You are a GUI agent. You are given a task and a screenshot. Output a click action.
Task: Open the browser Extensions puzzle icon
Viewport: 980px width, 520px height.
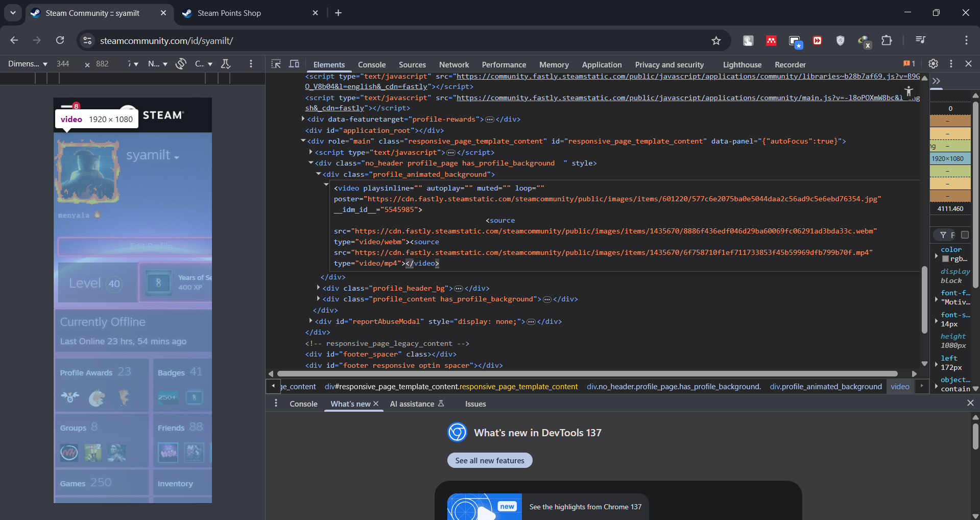tap(887, 40)
